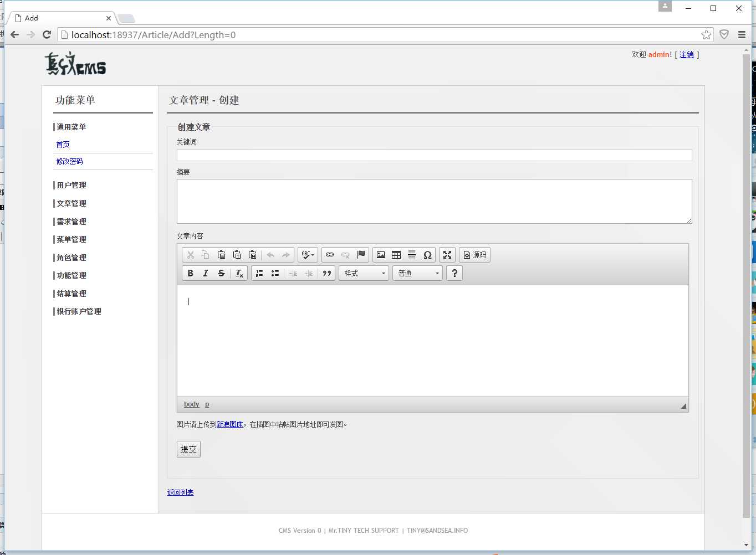The width and height of the screenshot is (756, 555).
Task: Open the browser hamburger menu
Action: (742, 34)
